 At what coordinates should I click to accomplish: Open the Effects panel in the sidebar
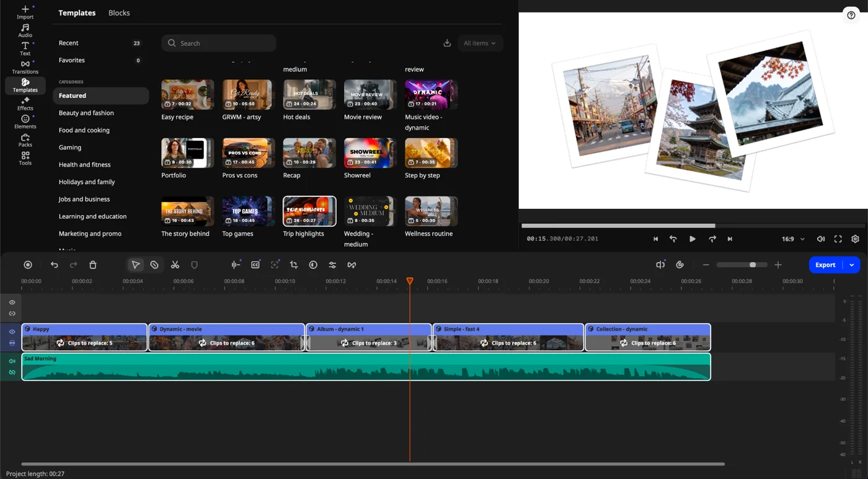tap(25, 103)
